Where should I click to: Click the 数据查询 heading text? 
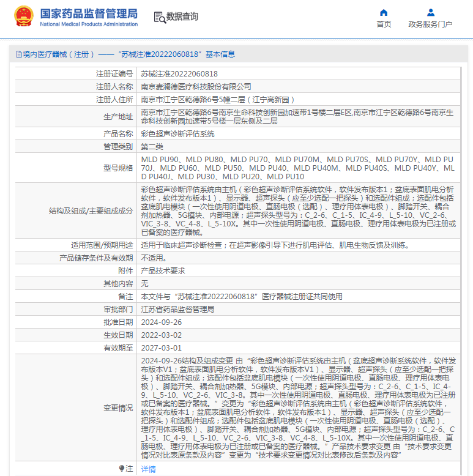pyautogui.click(x=182, y=17)
